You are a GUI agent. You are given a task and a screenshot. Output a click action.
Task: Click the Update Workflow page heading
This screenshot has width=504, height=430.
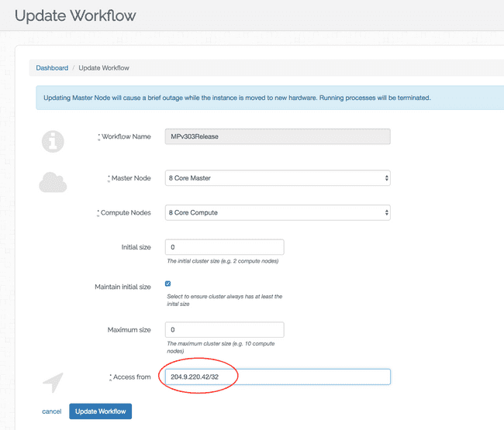(x=75, y=15)
